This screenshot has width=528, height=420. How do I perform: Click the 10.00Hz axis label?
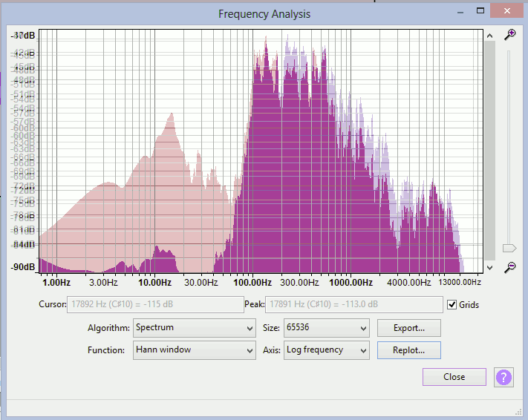[155, 283]
